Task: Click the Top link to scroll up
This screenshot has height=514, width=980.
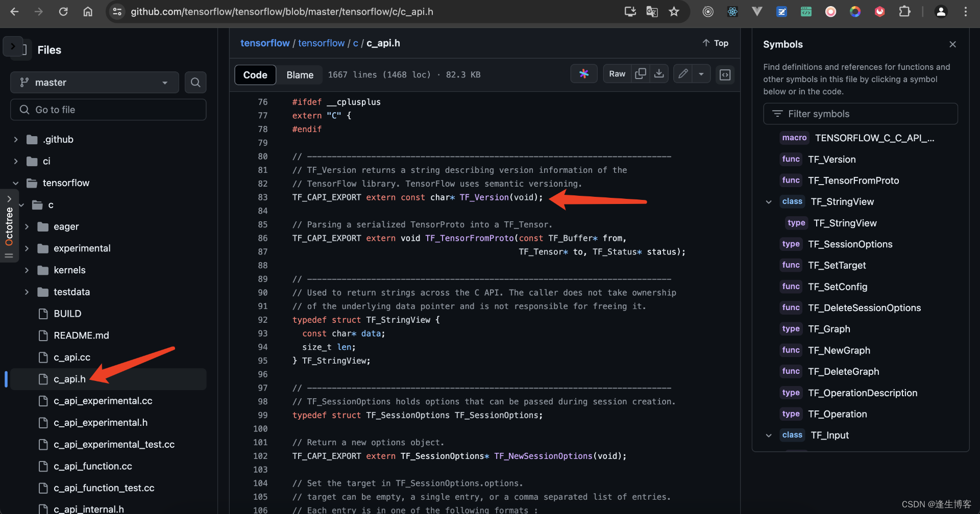Action: pos(716,43)
